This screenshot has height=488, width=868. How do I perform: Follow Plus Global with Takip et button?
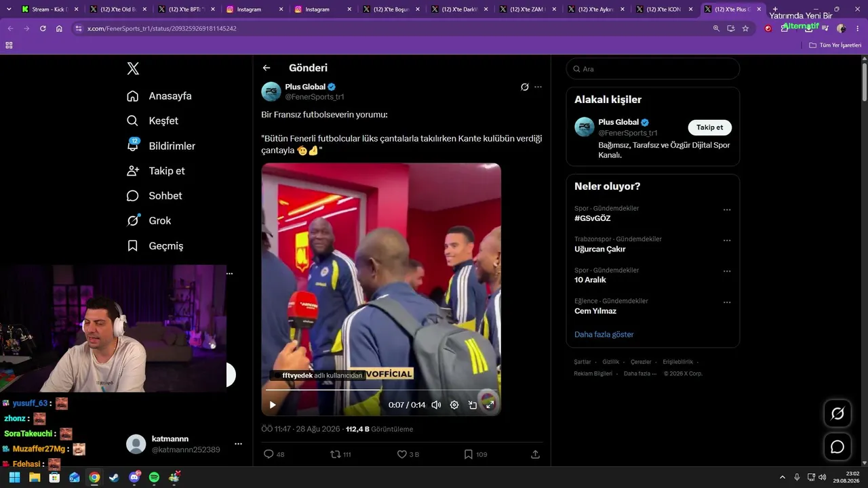(710, 127)
